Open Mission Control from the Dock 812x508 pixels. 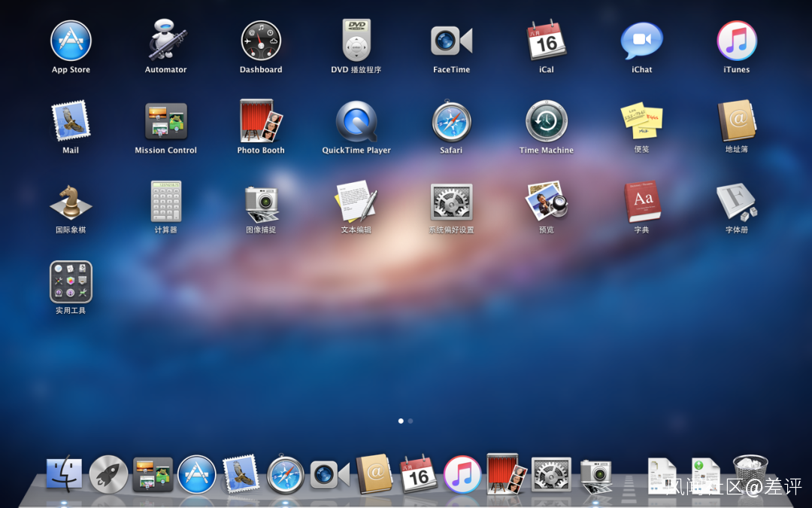[x=153, y=474]
